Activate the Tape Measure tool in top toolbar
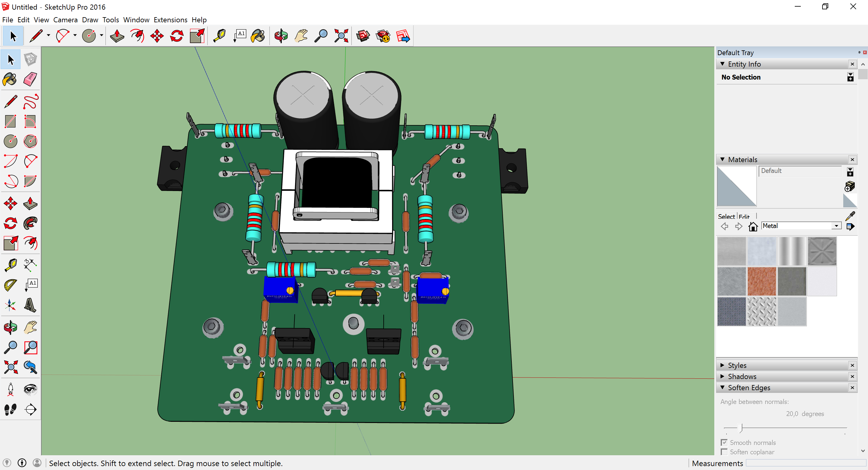 219,36
